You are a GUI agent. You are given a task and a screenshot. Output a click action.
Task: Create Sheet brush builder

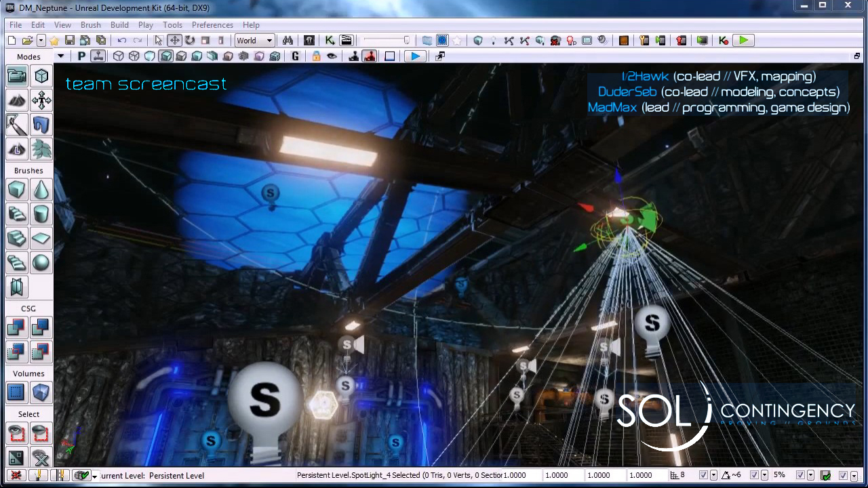(41, 239)
